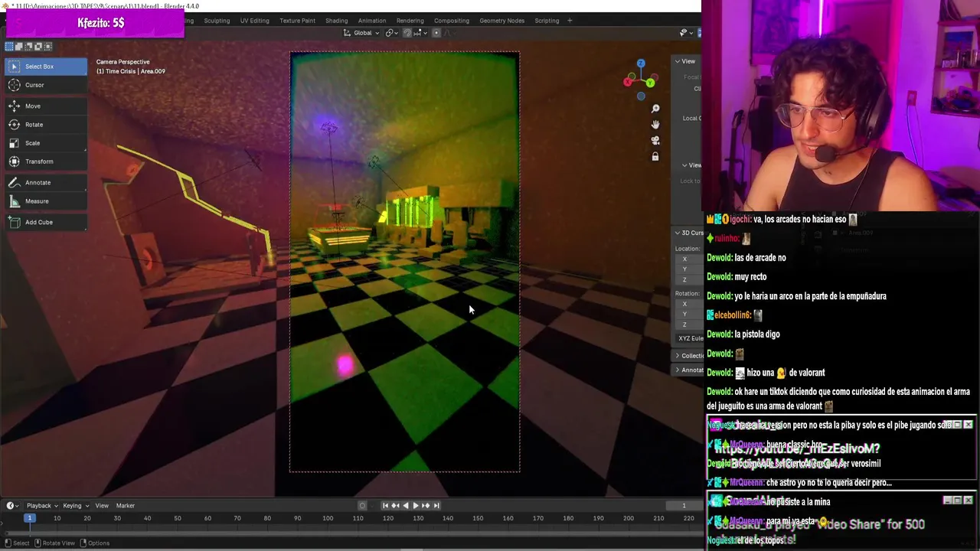This screenshot has width=980, height=551.
Task: Select the Transform tool
Action: pos(45,161)
